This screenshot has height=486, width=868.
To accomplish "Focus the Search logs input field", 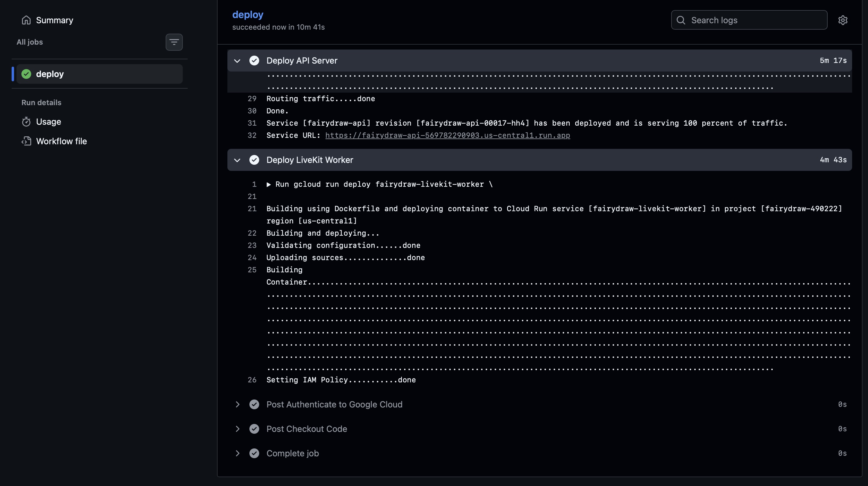I will click(x=755, y=20).
